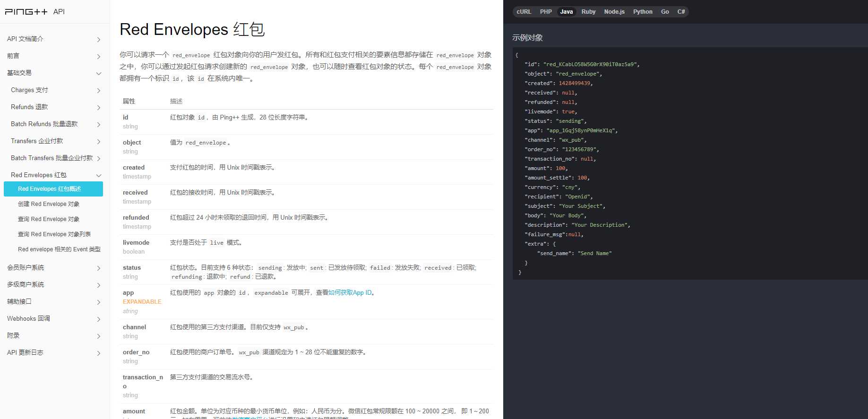The height and width of the screenshot is (419, 868).
Task: Click the Red Envelopes 红包 page heading
Action: 192,29
